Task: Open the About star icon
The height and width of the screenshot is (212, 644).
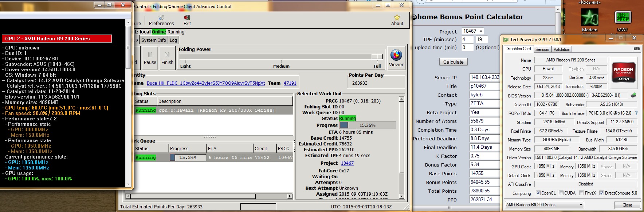Action: 397,20
